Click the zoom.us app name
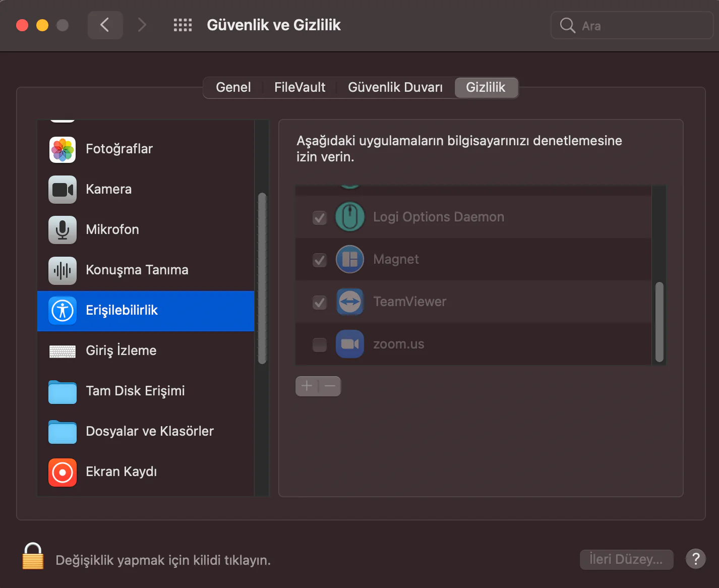Screen dimensions: 719x588 (x=399, y=344)
